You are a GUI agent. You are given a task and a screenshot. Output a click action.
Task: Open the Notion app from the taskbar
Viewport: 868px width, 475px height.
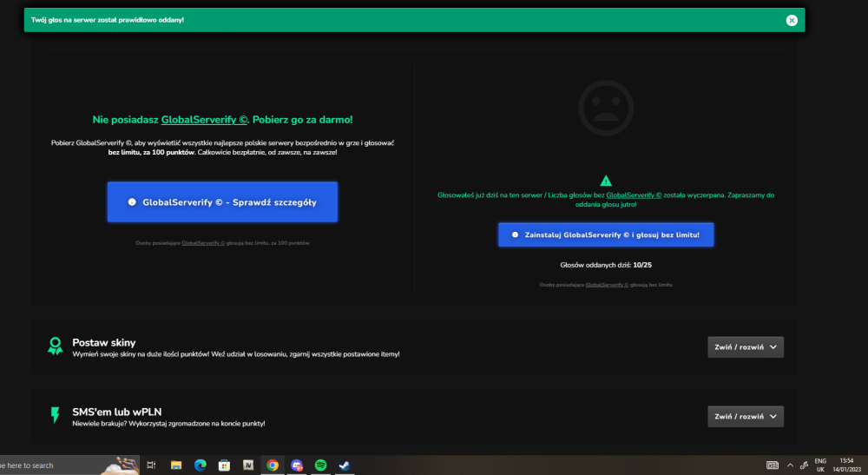[x=248, y=465]
